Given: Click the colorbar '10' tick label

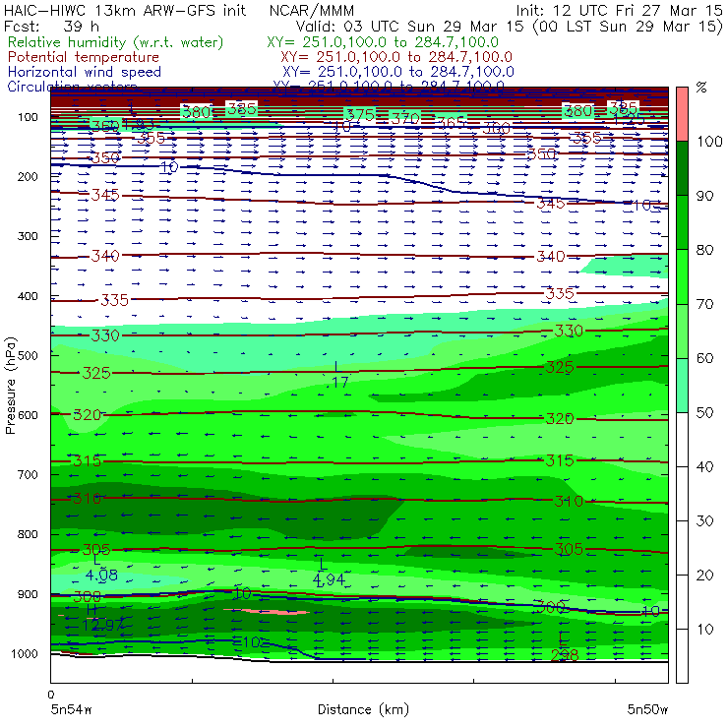Looking at the screenshot, I should tap(705, 630).
